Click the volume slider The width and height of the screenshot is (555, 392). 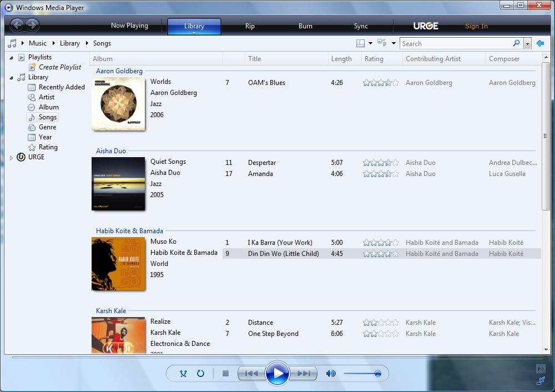click(361, 374)
